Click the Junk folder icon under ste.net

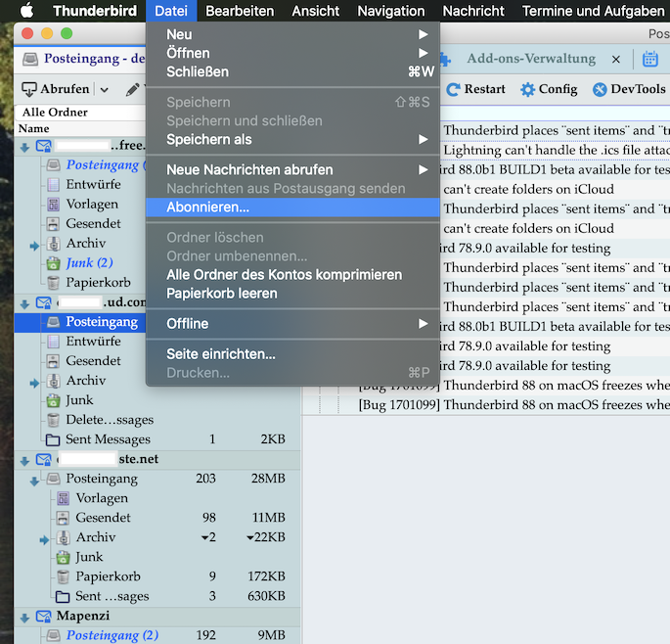(x=63, y=557)
